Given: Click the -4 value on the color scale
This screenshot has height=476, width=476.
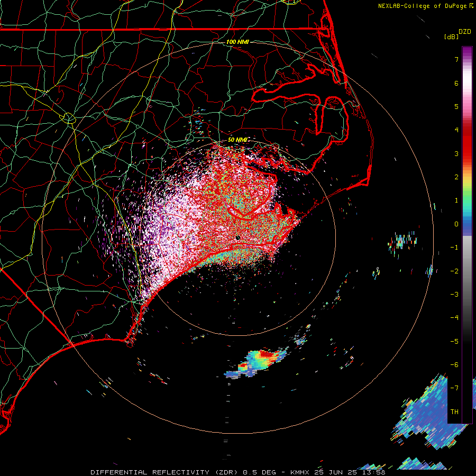Looking at the screenshot, I should coord(454,318).
